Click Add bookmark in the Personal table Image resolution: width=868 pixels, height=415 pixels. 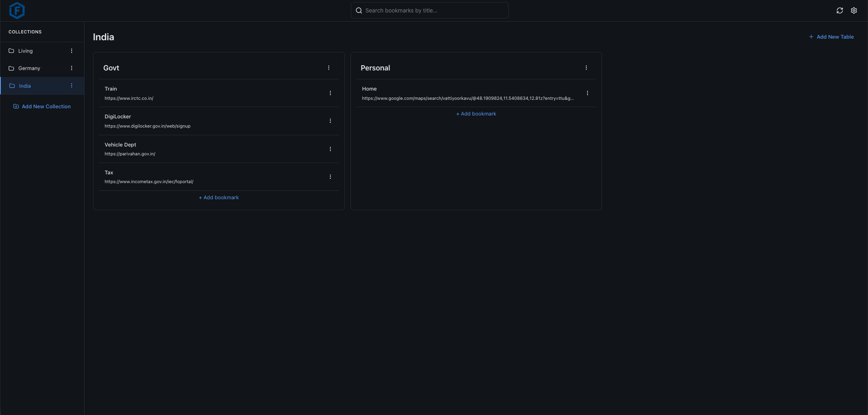tap(476, 114)
